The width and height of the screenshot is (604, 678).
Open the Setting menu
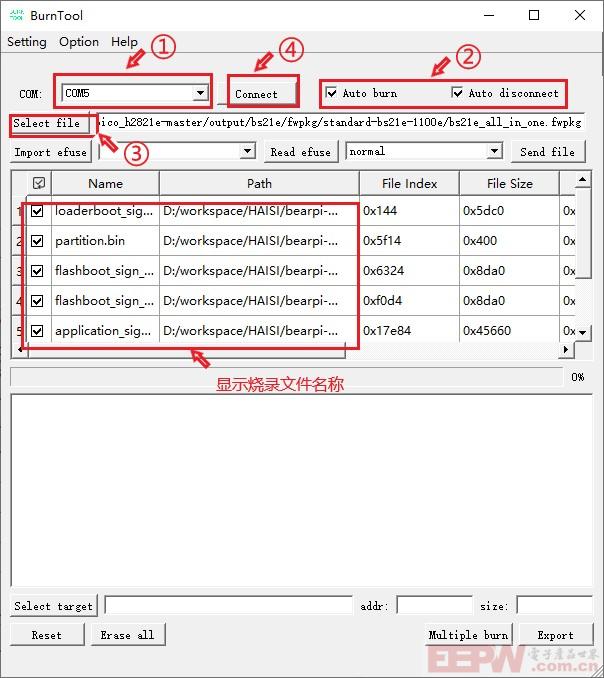(27, 42)
